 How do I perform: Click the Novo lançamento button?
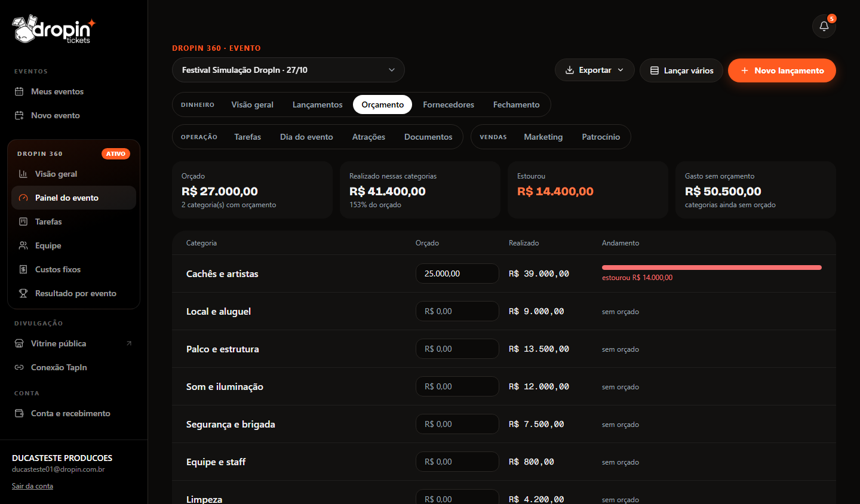point(782,70)
